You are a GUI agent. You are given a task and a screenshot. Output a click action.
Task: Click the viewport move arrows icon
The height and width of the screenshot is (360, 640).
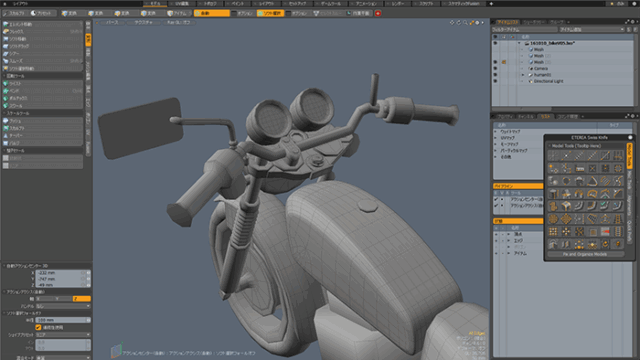click(x=452, y=22)
